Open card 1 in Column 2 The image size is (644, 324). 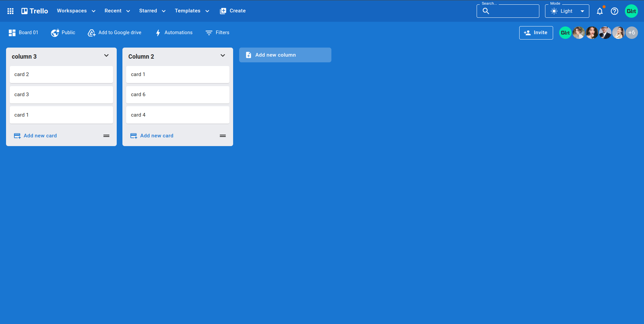[178, 74]
